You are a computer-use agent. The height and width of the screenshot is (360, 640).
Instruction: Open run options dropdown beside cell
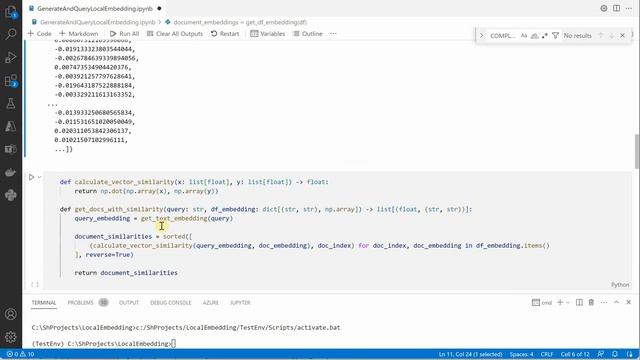(40, 177)
